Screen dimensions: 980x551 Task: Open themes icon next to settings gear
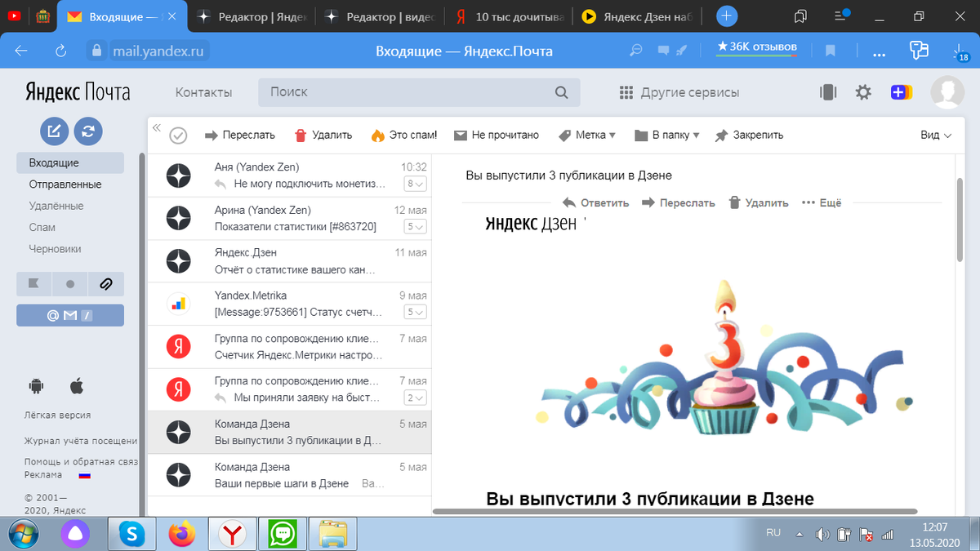click(828, 92)
